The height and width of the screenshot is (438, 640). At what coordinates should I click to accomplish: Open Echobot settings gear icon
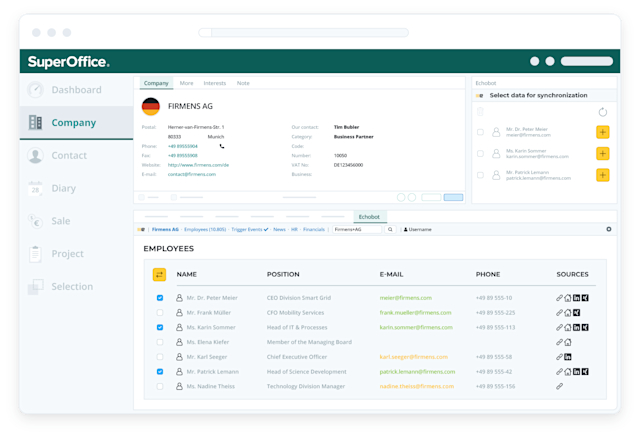click(609, 229)
